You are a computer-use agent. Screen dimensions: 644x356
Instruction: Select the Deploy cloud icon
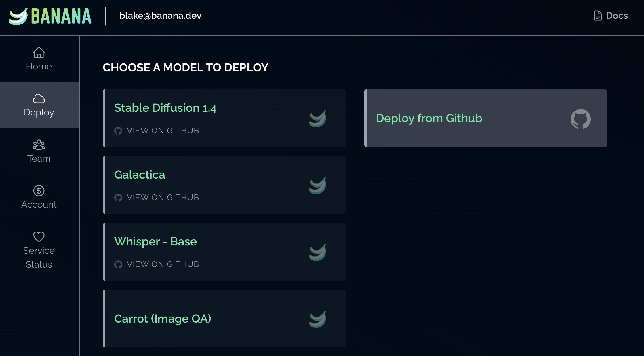(x=39, y=99)
